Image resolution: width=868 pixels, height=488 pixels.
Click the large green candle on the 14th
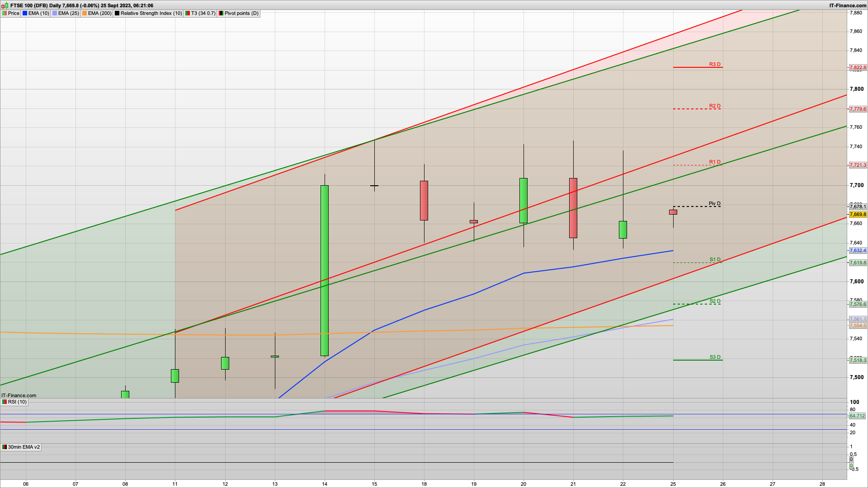(x=325, y=271)
